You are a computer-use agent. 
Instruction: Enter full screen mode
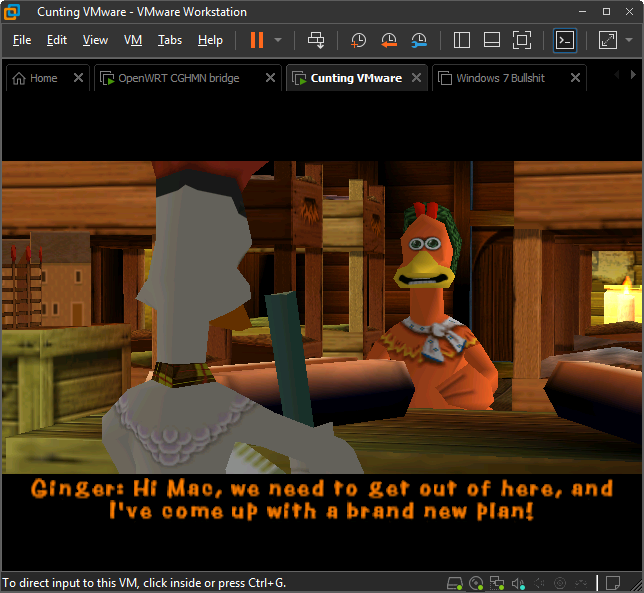[522, 40]
